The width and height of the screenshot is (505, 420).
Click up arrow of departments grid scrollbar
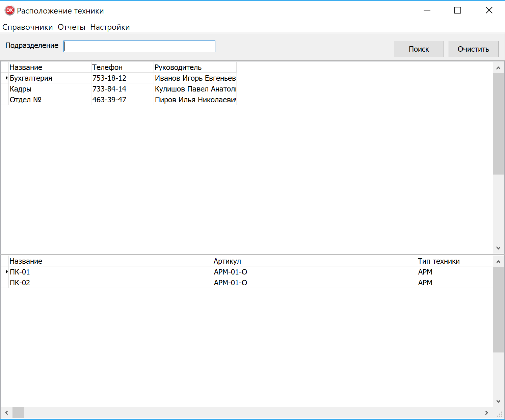[x=498, y=68]
